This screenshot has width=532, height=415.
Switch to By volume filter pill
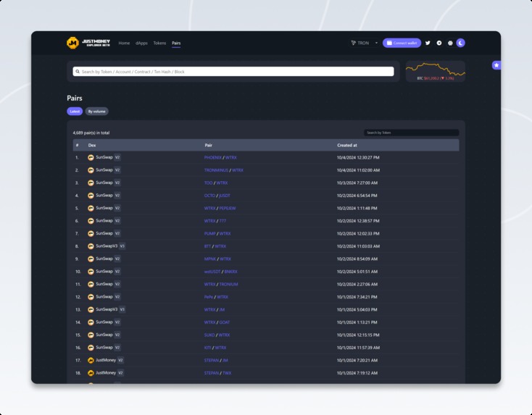(96, 112)
